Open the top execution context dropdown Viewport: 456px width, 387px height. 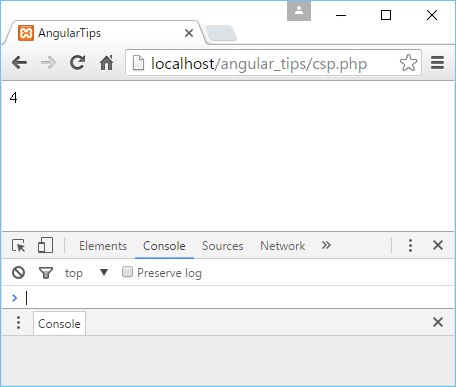point(86,273)
